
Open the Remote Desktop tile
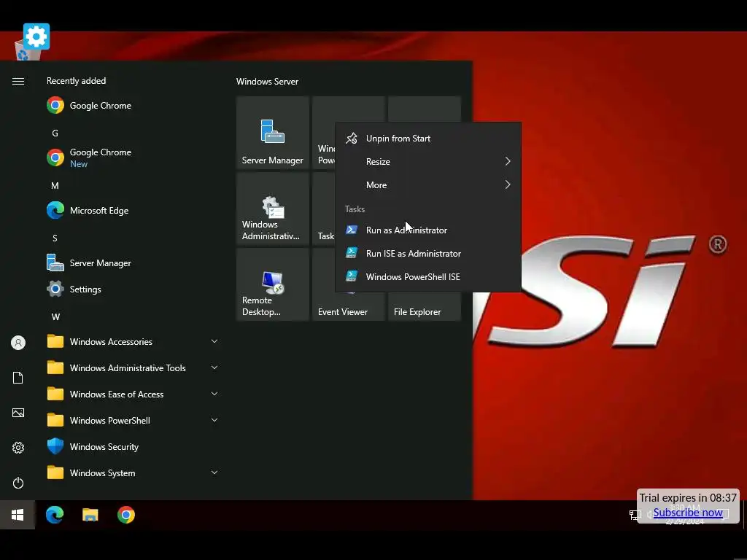[x=273, y=284]
